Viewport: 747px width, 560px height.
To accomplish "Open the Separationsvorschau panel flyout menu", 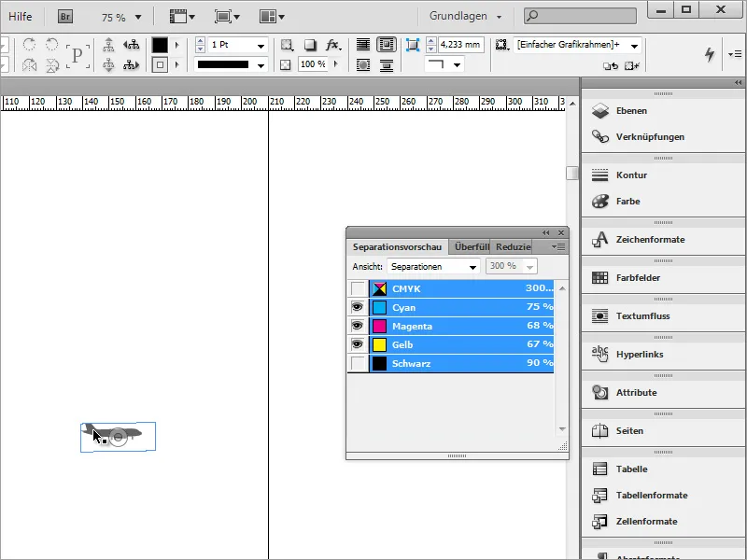I will pyautogui.click(x=558, y=246).
